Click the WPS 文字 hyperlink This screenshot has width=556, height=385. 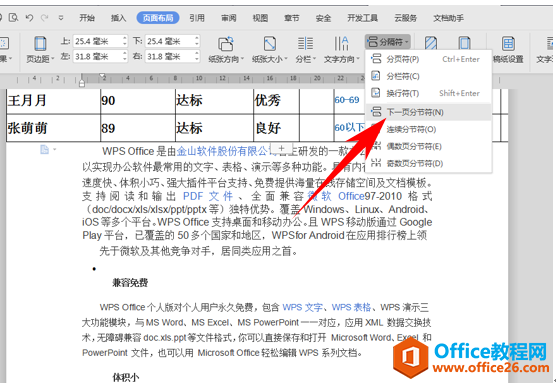[302, 307]
